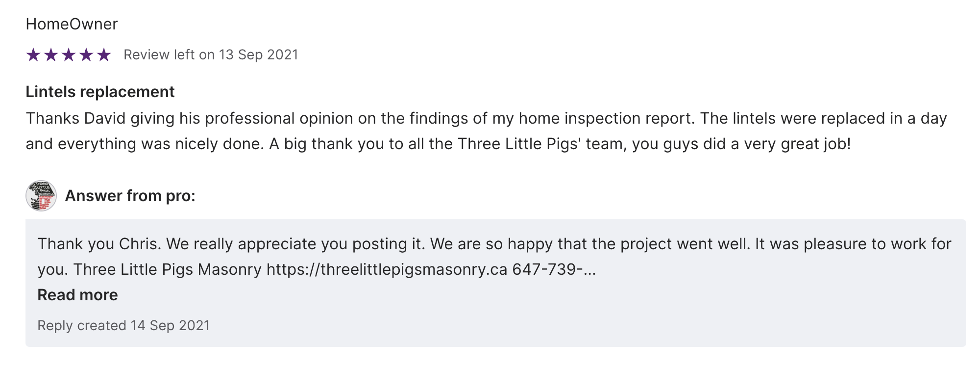Click the review date 13 Sep 2021
This screenshot has height=367, width=980.
click(258, 54)
